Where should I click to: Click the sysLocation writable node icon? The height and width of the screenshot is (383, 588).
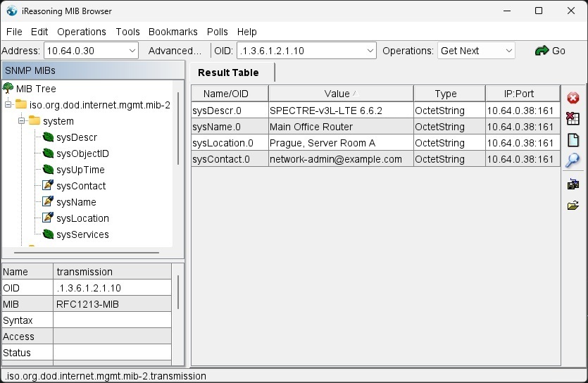coord(48,218)
